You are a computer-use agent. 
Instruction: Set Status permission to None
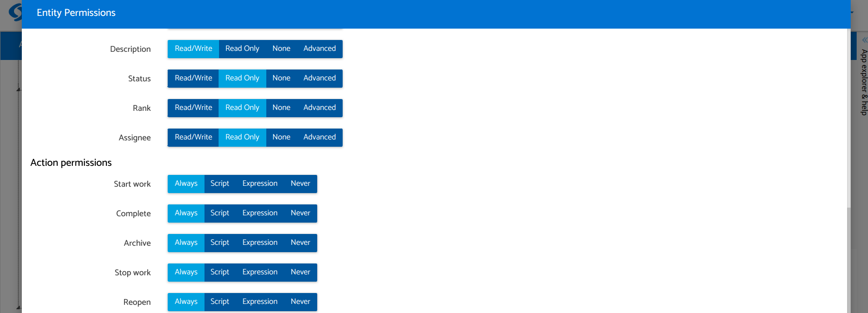tap(281, 78)
